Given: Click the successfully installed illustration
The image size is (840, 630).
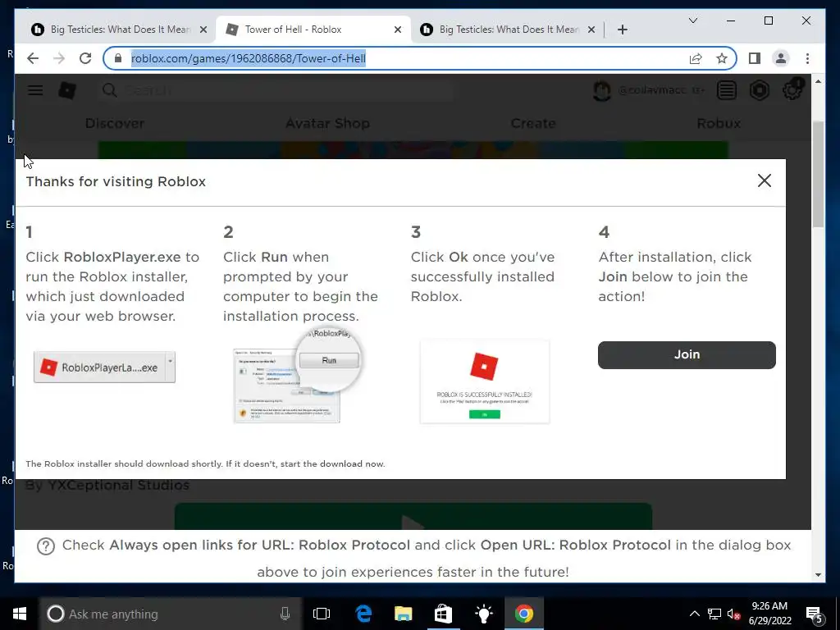Looking at the screenshot, I should [x=484, y=381].
